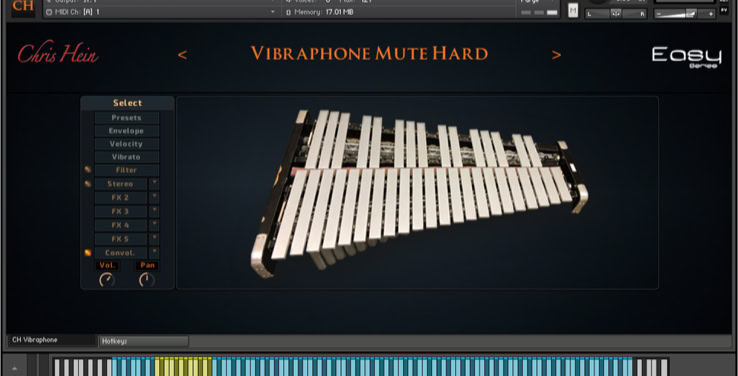738x376 pixels.
Task: Open the Presets page
Action: coord(127,118)
